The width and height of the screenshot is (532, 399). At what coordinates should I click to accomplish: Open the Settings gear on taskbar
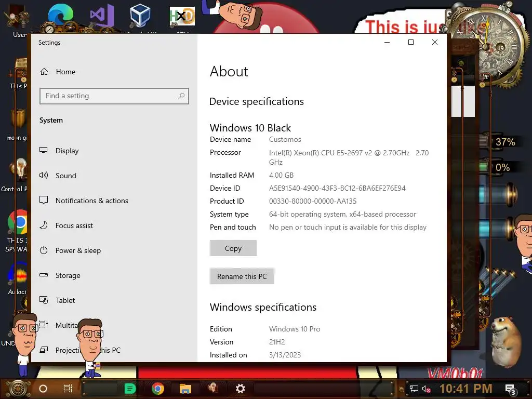point(240,389)
